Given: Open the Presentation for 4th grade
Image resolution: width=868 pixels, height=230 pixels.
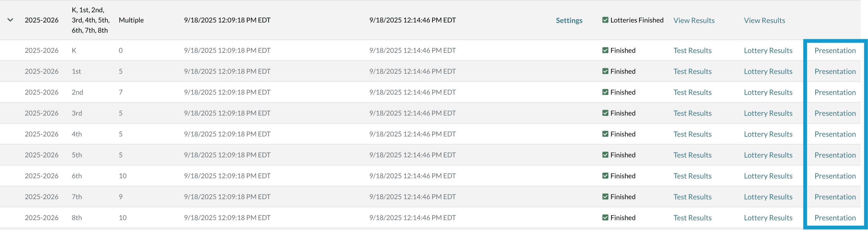Looking at the screenshot, I should coord(835,134).
